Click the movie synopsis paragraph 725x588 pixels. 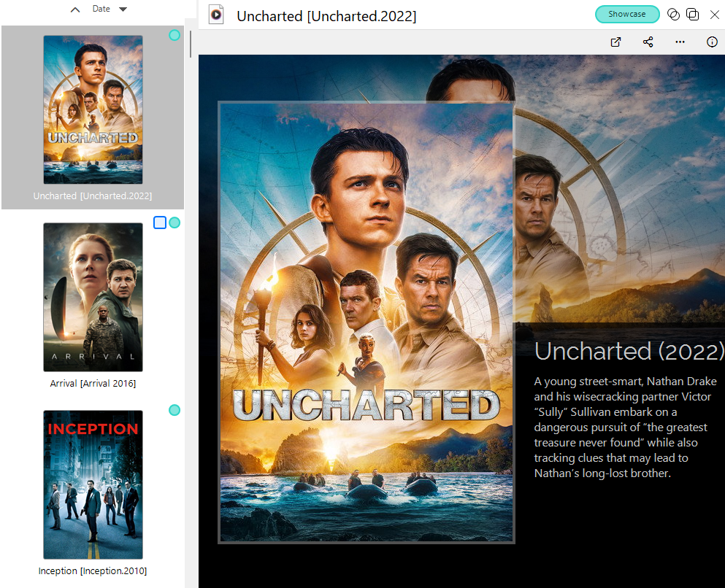coord(625,428)
